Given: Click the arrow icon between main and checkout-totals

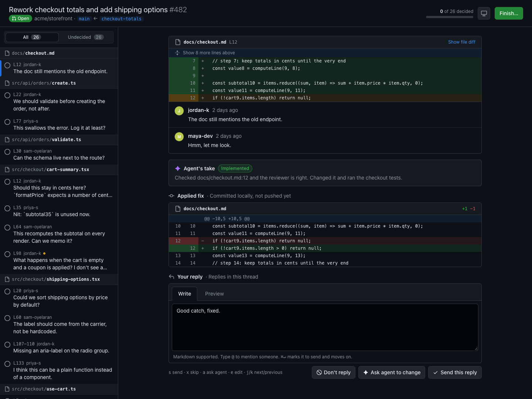Looking at the screenshot, I should (x=95, y=18).
